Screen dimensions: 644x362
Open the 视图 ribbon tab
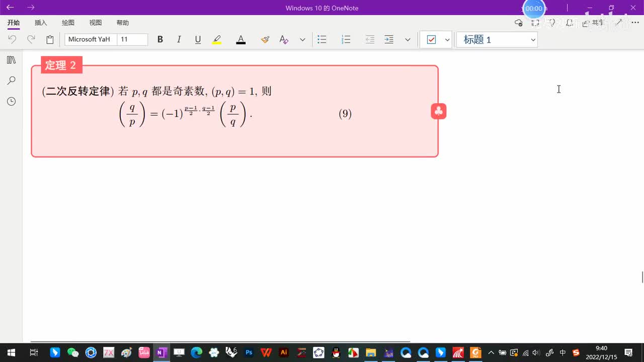coord(96,23)
